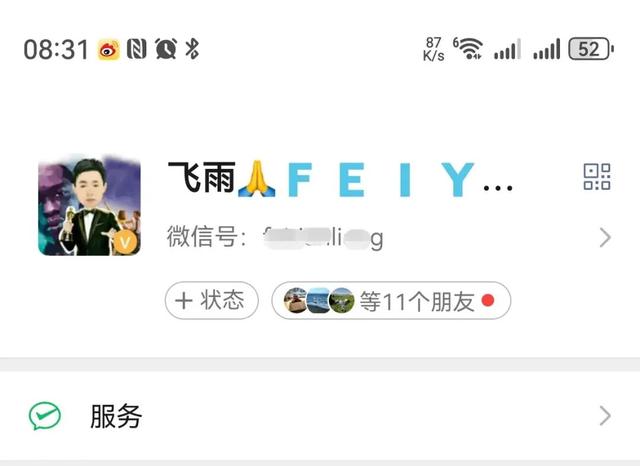Tap the Wi-Fi signal icon
This screenshot has height=466, width=640.
click(468, 49)
